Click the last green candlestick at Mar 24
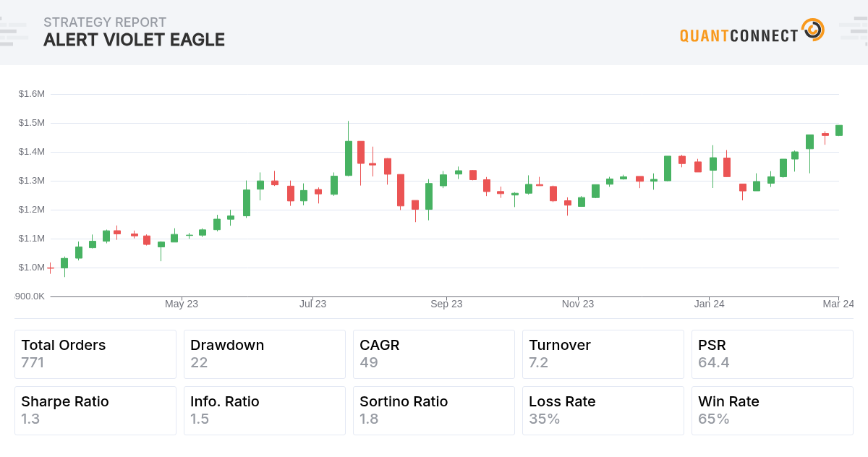This screenshot has height=457, width=868. [x=839, y=130]
